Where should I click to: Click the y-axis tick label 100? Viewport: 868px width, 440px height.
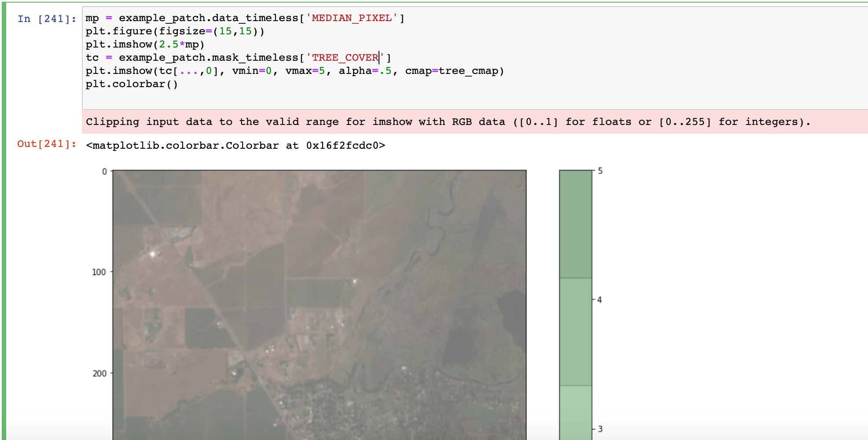(x=99, y=271)
